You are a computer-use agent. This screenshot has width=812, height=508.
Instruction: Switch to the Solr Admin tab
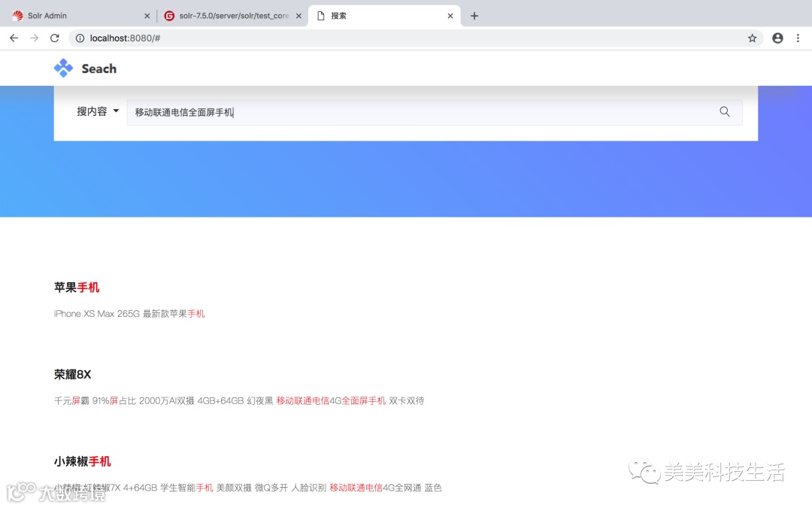79,16
